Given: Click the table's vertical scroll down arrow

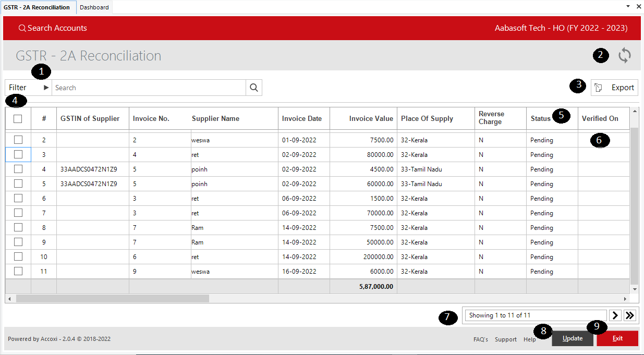Looking at the screenshot, I should [635, 289].
